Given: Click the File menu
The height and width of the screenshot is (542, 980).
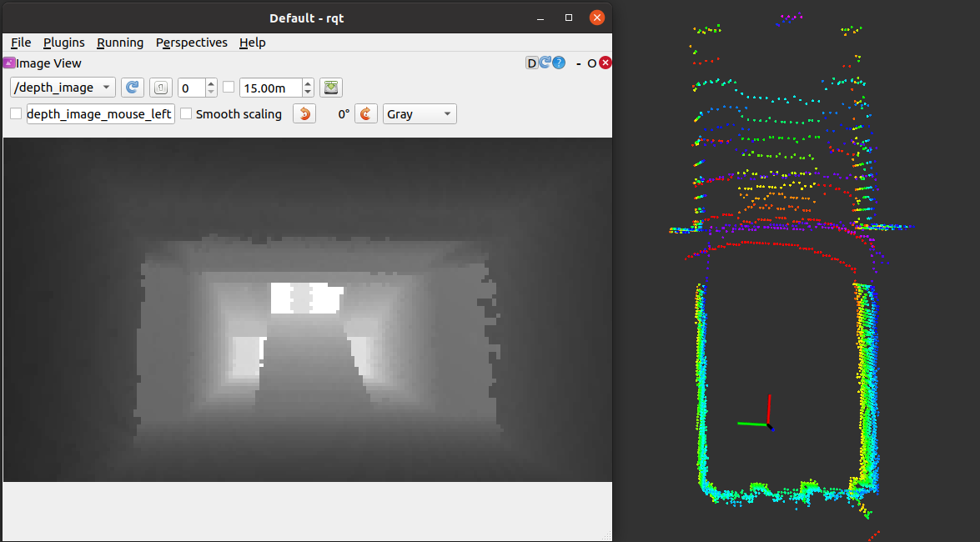Looking at the screenshot, I should [21, 43].
